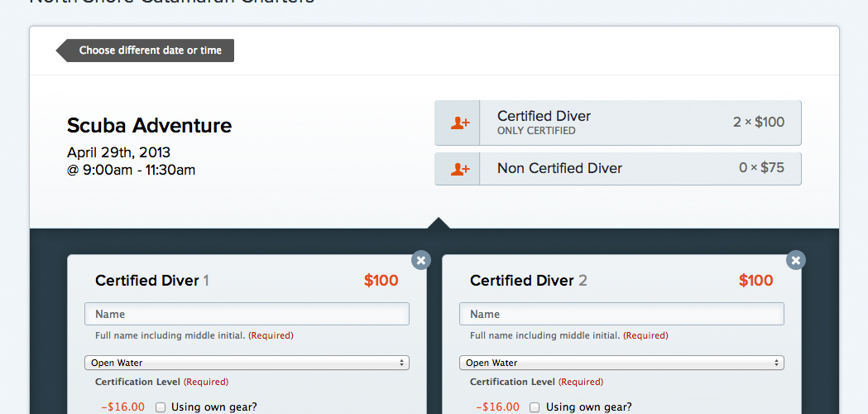Click the Scuba Adventure heading
868x414 pixels.
(x=150, y=126)
